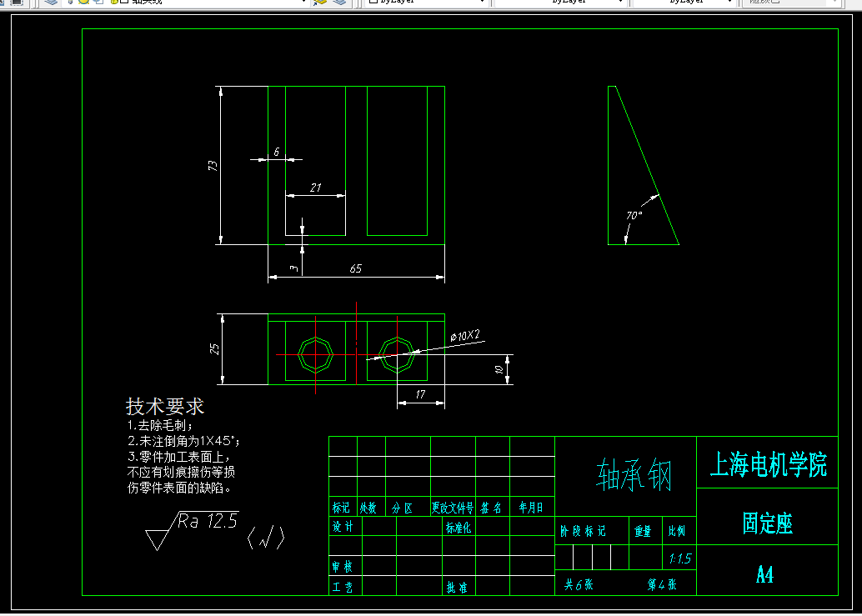This screenshot has height=616, width=862.
Task: Click the material text 轴承钢
Action: coord(634,475)
